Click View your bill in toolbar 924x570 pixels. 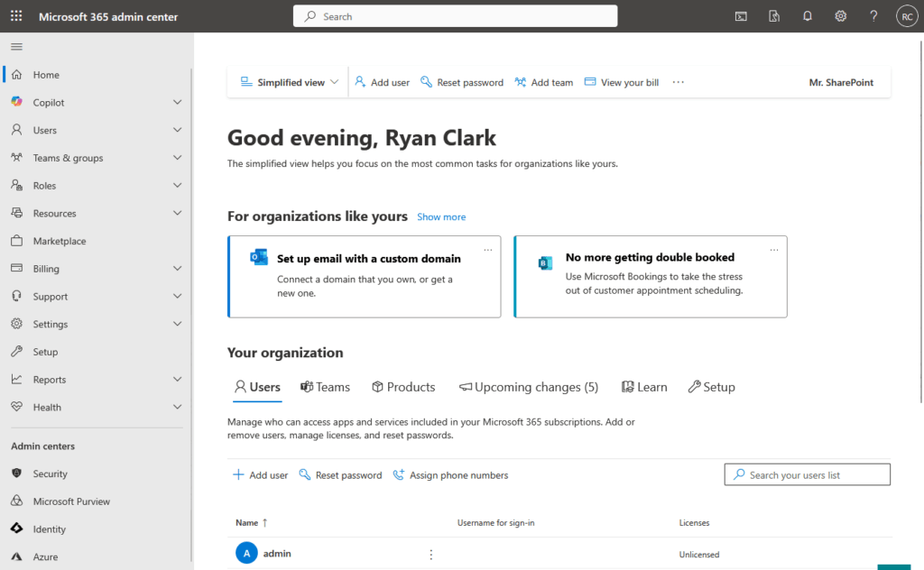pyautogui.click(x=621, y=82)
